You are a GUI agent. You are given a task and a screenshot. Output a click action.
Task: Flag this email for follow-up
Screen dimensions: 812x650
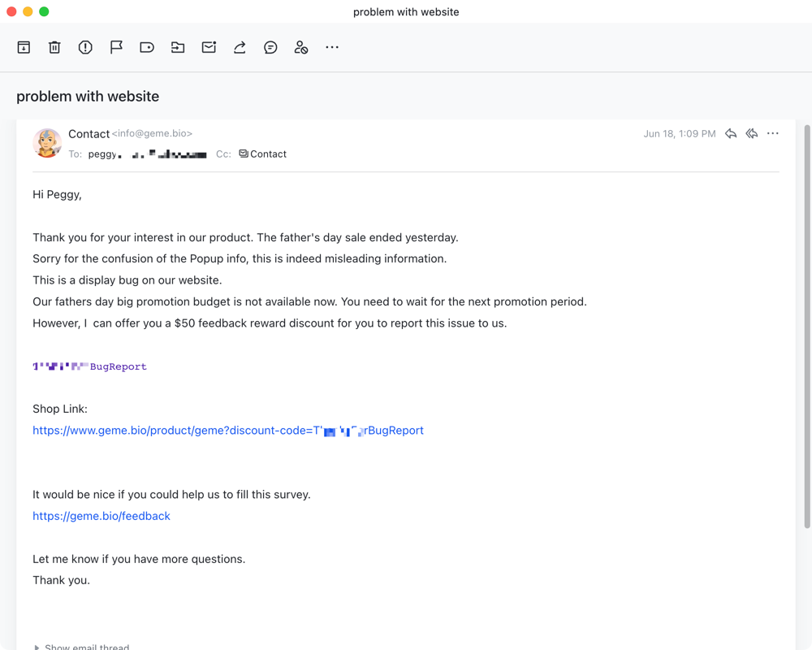click(x=116, y=47)
